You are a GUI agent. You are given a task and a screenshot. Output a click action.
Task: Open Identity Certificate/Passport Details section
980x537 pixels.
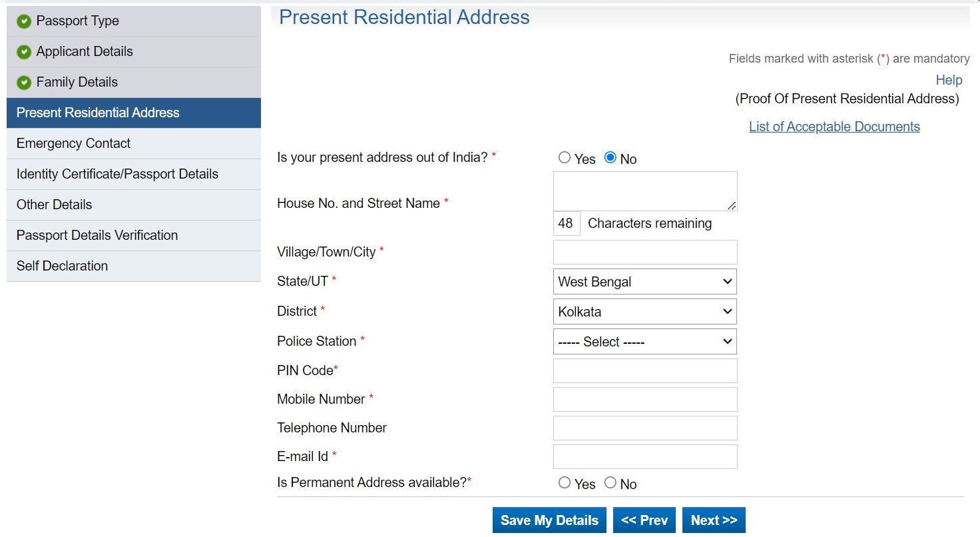[117, 174]
